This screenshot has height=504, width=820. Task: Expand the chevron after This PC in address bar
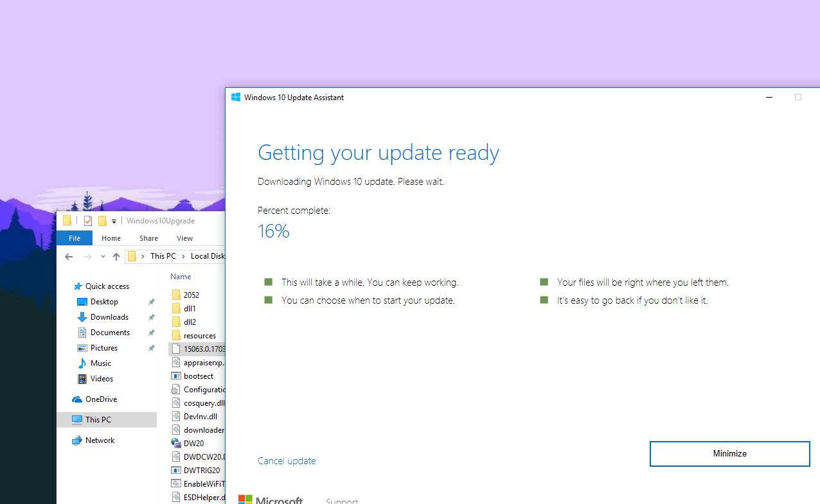coord(183,256)
